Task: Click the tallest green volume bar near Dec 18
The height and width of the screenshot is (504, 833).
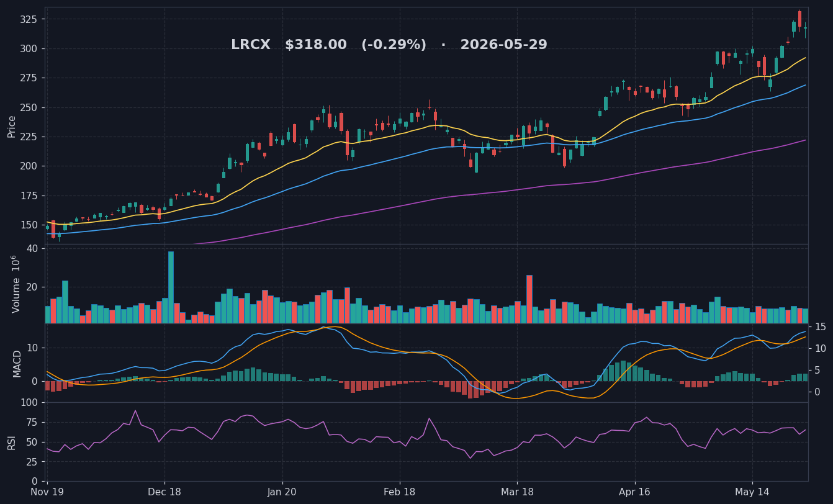Action: tap(171, 287)
